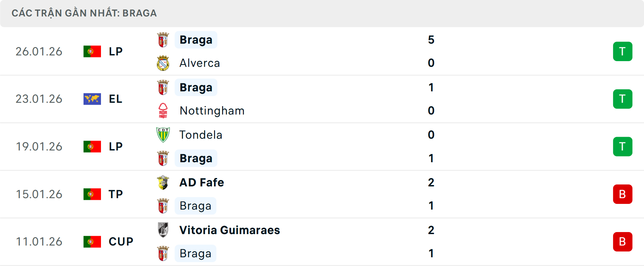Click the red B badge for AD Fafe match
Screen dimensions: 644x266
(x=623, y=194)
